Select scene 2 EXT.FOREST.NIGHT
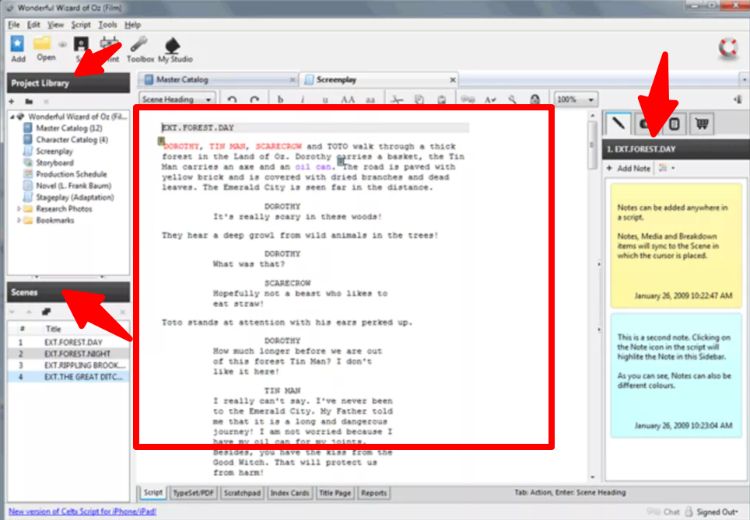This screenshot has height=520, width=750. point(68,354)
